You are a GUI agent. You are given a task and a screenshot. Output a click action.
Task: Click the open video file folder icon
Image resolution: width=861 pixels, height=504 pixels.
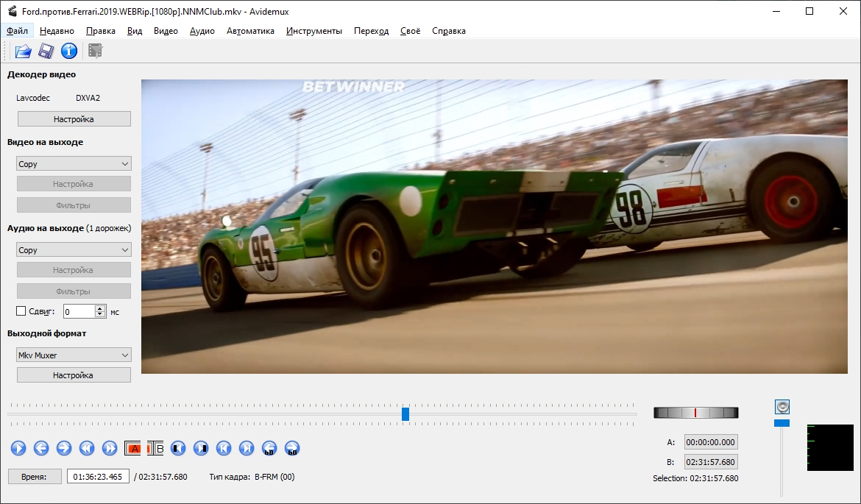(x=23, y=51)
